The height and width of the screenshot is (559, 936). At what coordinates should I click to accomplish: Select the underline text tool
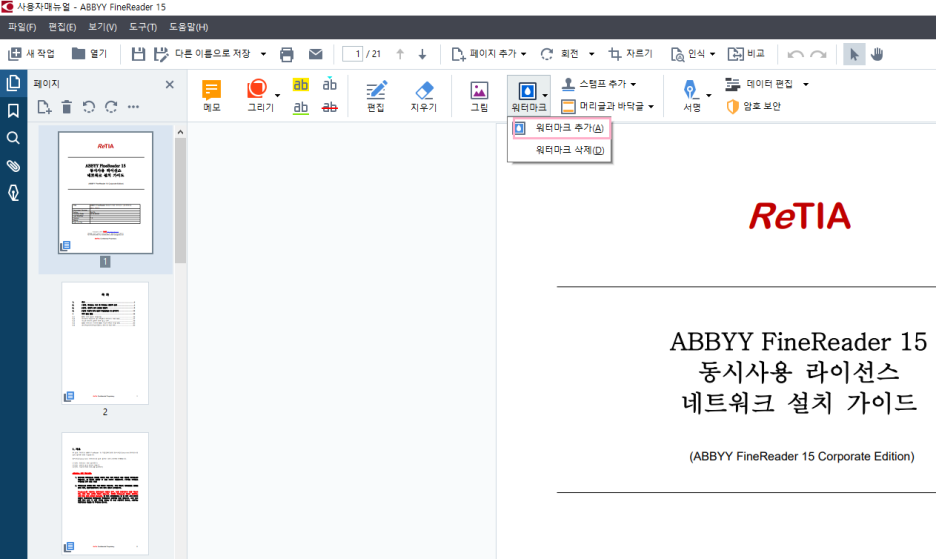coord(301,108)
